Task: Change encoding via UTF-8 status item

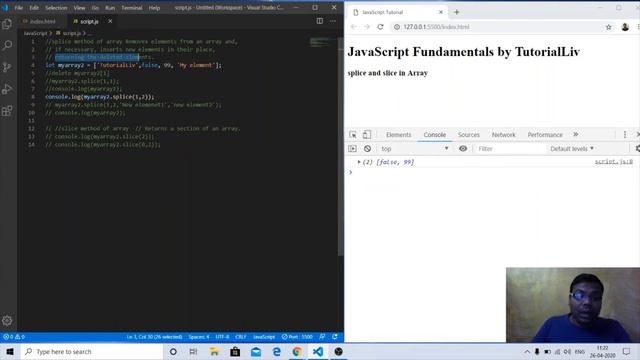Action: (x=222, y=337)
